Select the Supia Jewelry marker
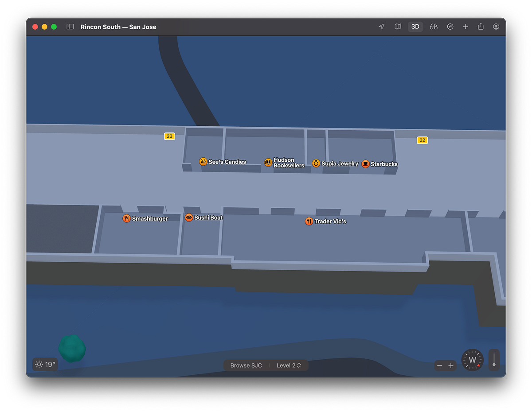Screen dimensions: 532x412 pos(316,163)
